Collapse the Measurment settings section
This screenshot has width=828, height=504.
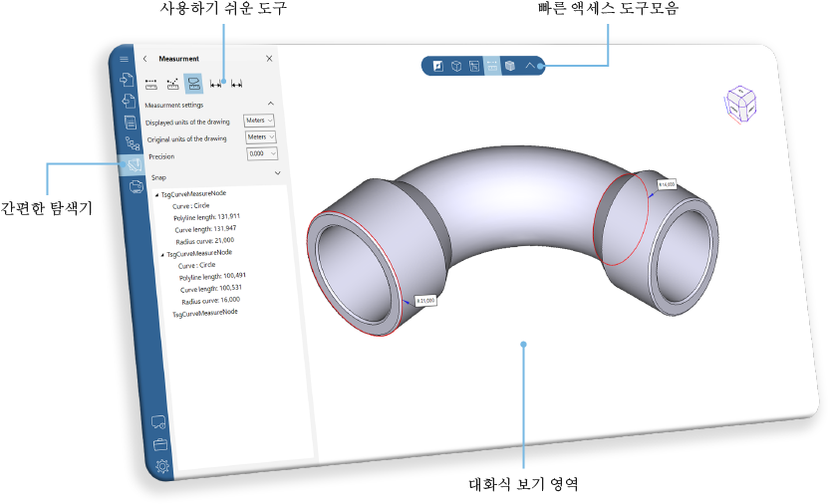coord(270,104)
